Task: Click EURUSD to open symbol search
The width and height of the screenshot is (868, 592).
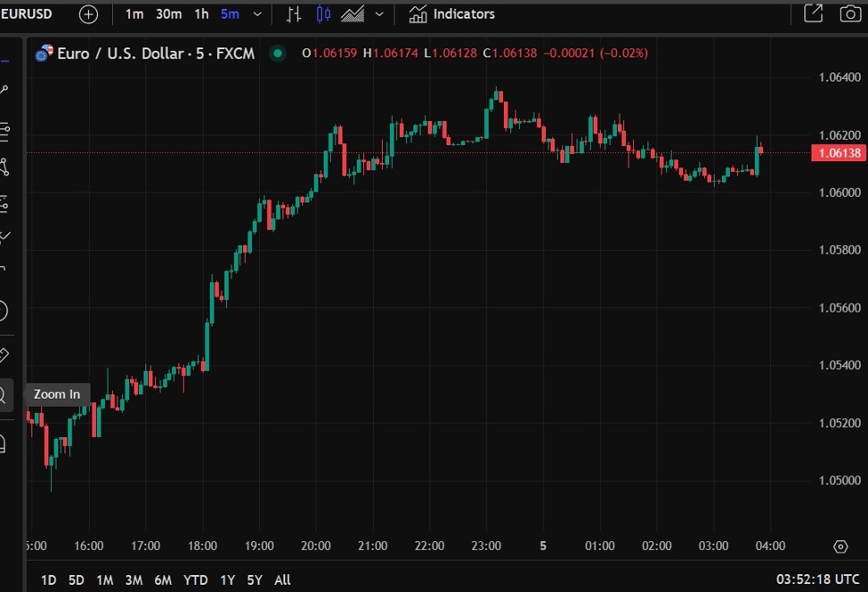Action: point(27,13)
